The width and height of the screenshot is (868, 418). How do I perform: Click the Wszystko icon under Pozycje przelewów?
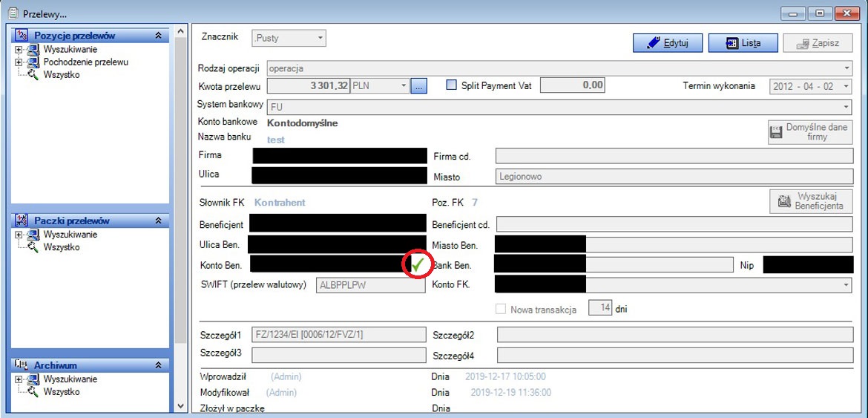tap(33, 75)
